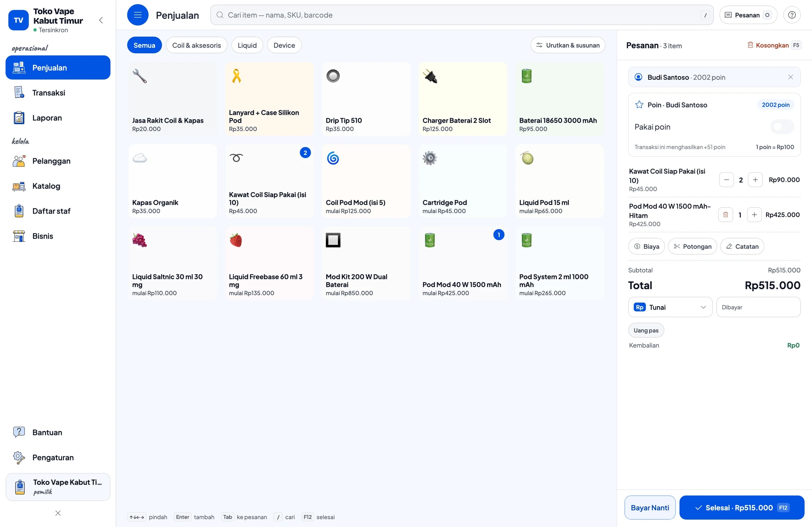812x527 pixels.
Task: Open Katalog in the sidebar
Action: (58, 186)
